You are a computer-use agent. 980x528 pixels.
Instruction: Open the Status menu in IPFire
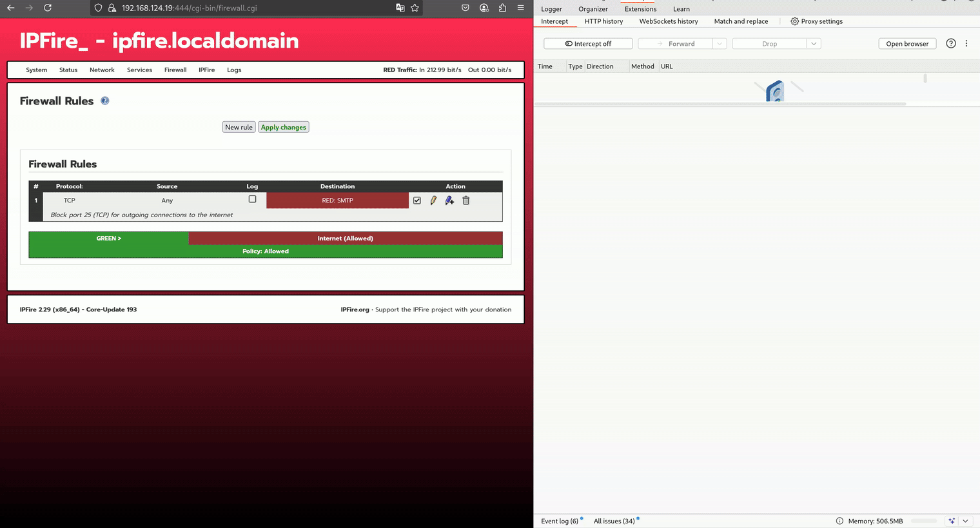coord(68,70)
